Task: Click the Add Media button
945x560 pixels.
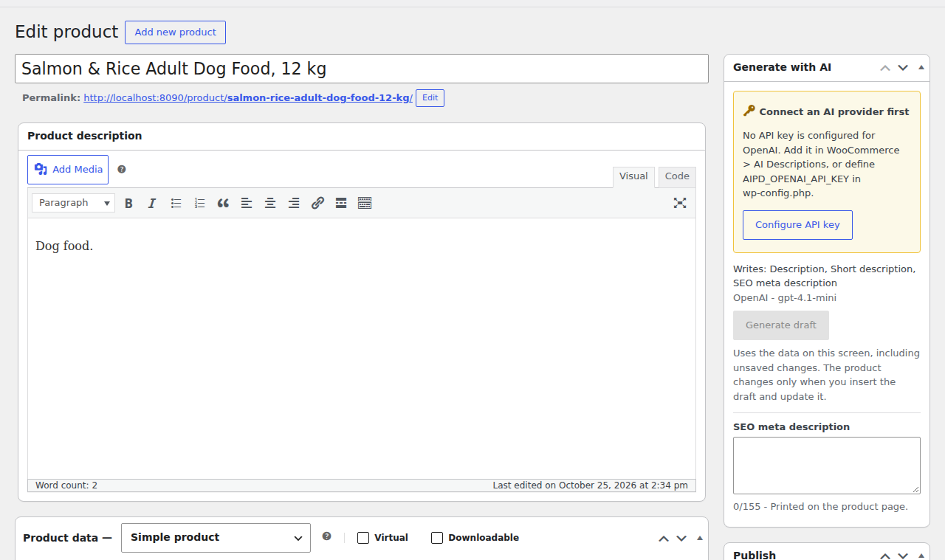Action: point(68,170)
